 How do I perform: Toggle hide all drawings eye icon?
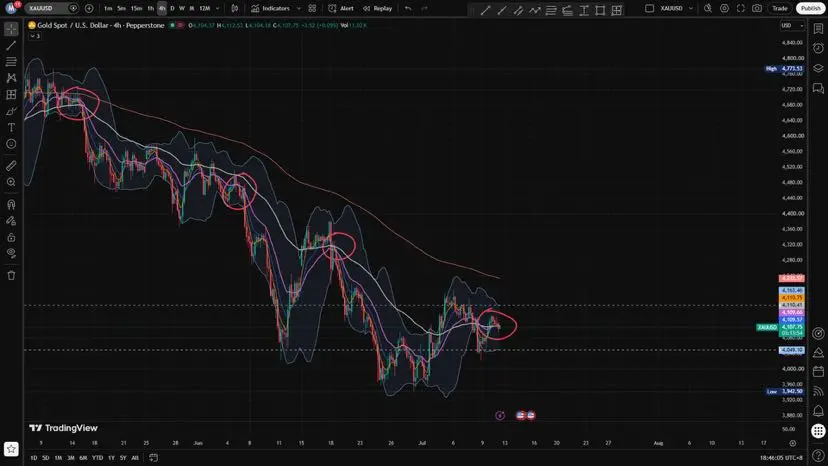(x=11, y=253)
